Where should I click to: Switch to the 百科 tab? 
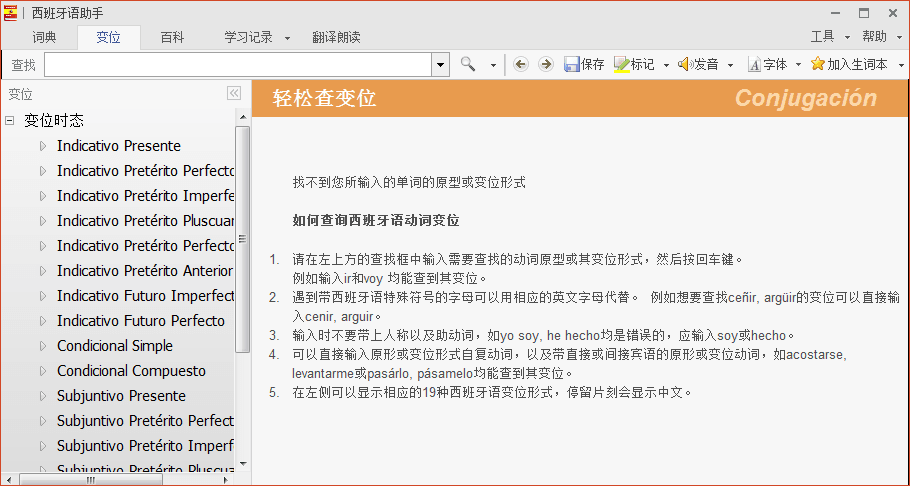(172, 37)
